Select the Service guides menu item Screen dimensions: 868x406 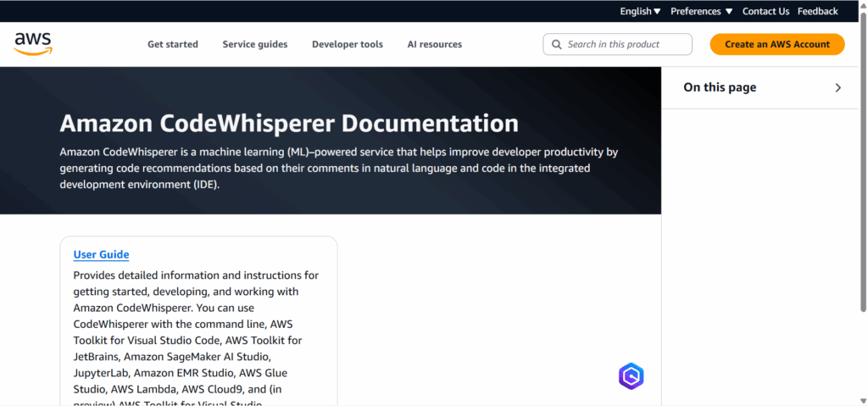point(255,44)
